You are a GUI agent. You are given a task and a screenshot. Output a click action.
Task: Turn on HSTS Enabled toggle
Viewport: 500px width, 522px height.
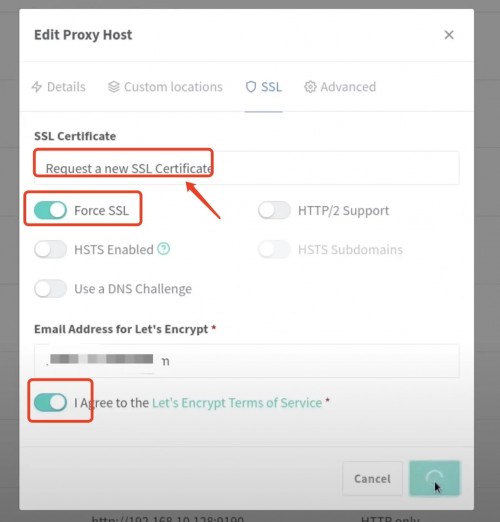pos(50,249)
